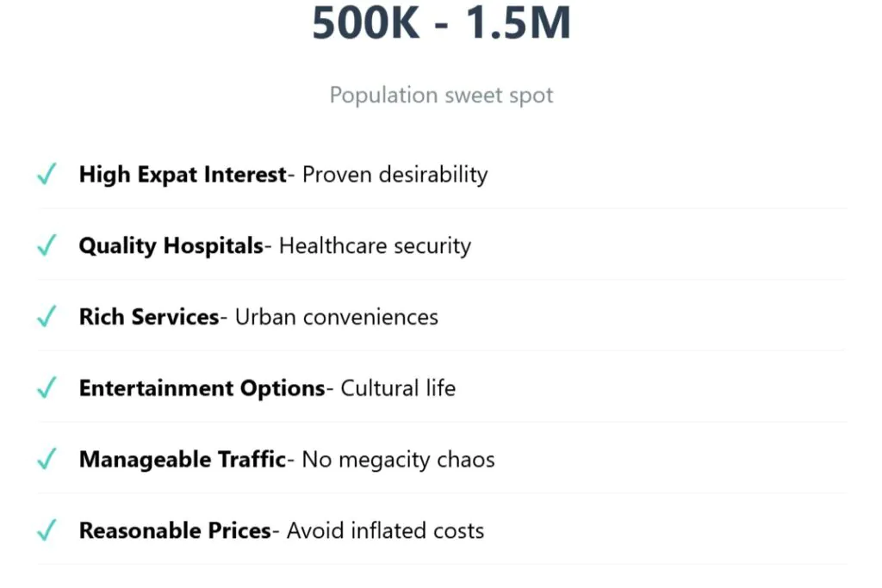Click the "Avoid inflated costs" description text
This screenshot has width=882, height=588.
385,531
